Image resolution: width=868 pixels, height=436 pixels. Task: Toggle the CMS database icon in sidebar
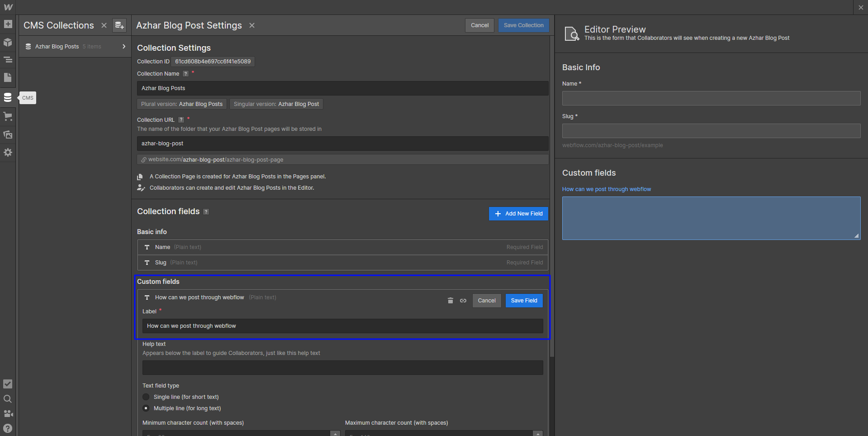pyautogui.click(x=8, y=97)
